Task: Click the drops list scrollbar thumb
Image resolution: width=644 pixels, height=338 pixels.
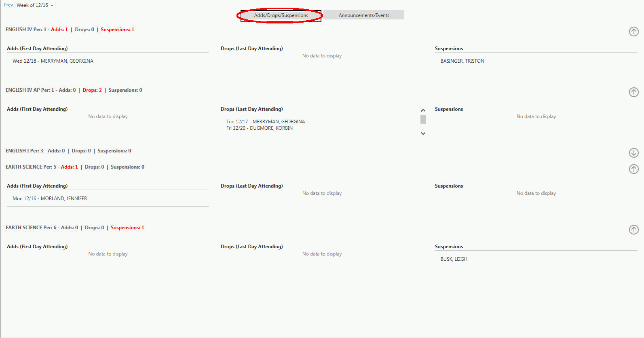Action: click(x=423, y=120)
